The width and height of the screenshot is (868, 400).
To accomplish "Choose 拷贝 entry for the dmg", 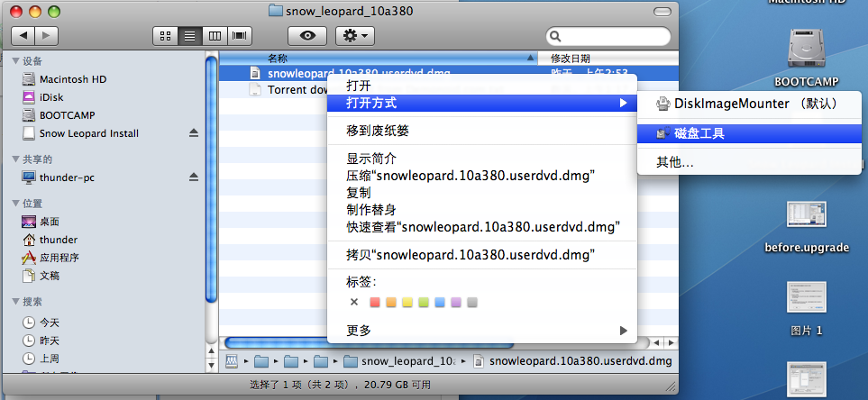I will click(x=481, y=255).
